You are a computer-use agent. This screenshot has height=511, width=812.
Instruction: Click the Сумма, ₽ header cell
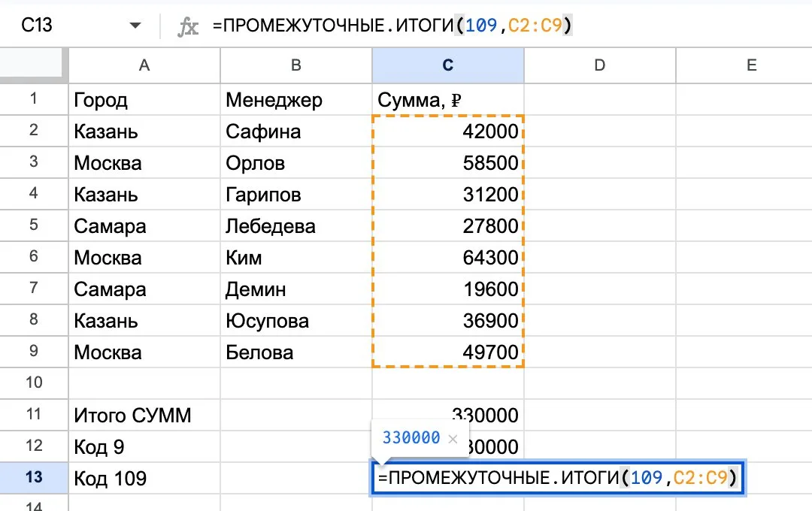pyautogui.click(x=448, y=99)
